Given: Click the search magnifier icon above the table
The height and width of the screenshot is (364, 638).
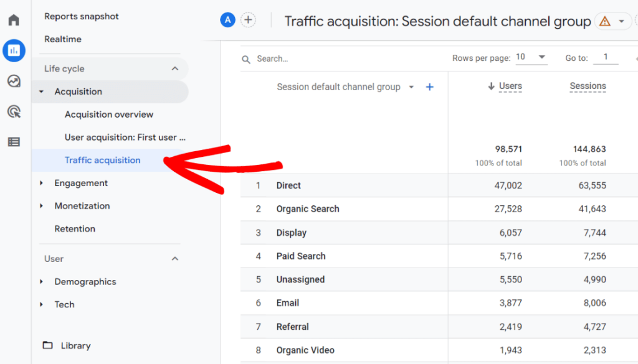Looking at the screenshot, I should coord(246,58).
